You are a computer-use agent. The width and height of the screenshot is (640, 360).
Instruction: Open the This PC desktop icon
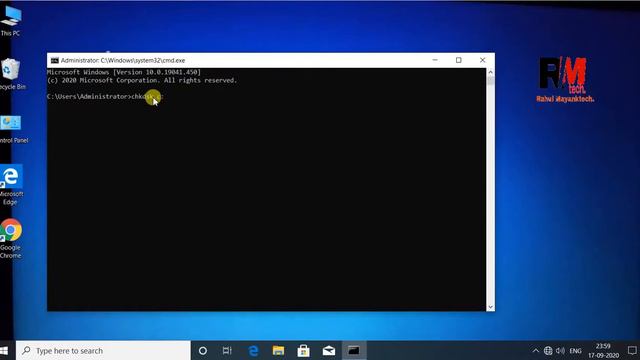point(11,20)
